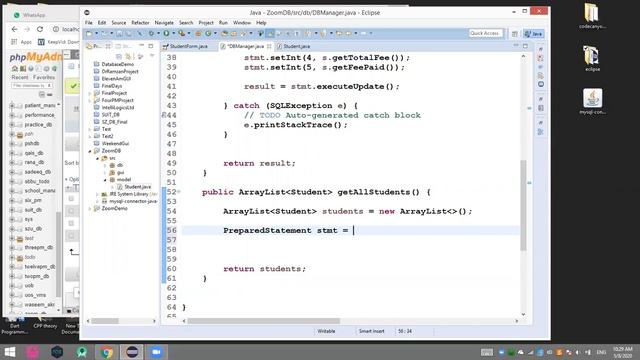640x360 pixels.
Task: Expand the Test2 project node
Action: [90, 136]
